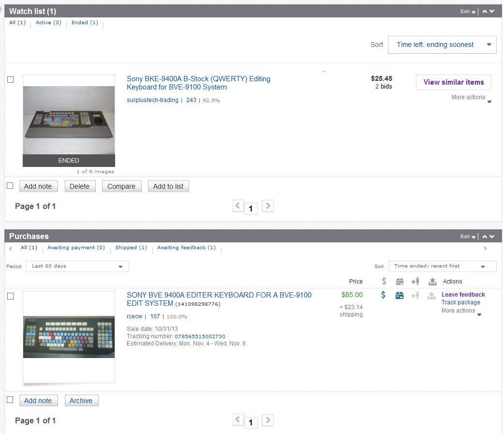Go to next page in Watch list

pos(268,206)
